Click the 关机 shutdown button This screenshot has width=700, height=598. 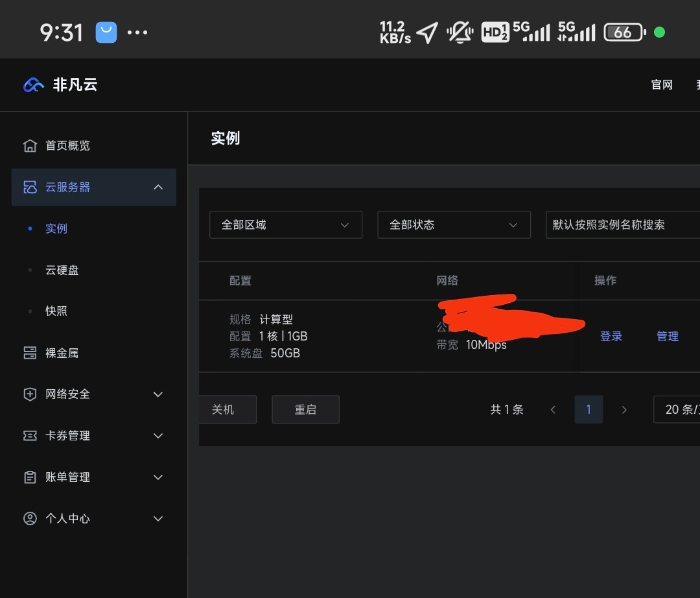tap(227, 409)
